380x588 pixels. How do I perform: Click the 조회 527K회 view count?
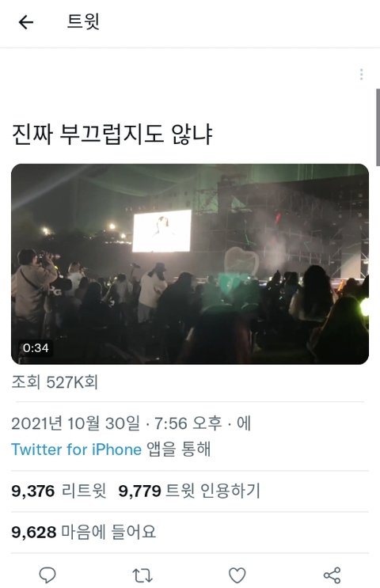55,382
